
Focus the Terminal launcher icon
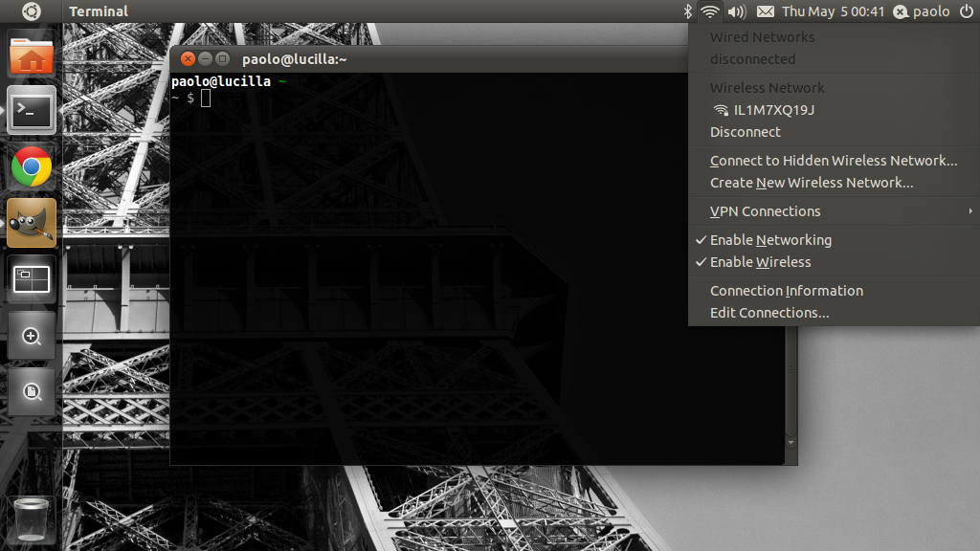coord(32,111)
